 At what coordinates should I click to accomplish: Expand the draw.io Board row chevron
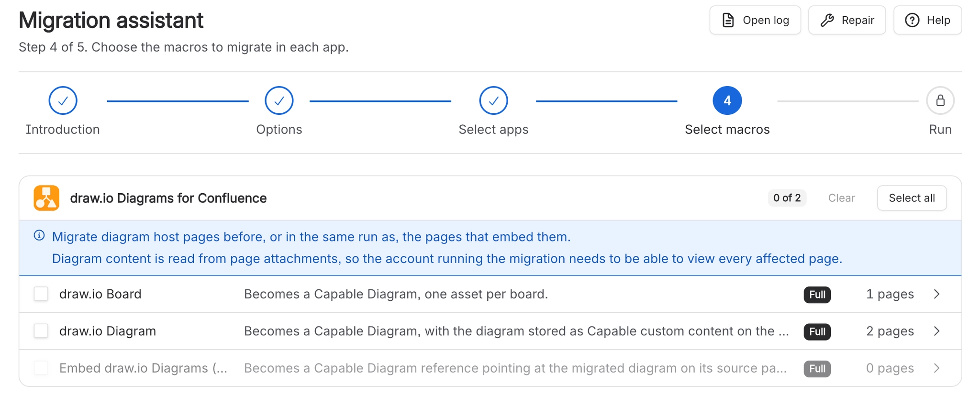pyautogui.click(x=937, y=294)
